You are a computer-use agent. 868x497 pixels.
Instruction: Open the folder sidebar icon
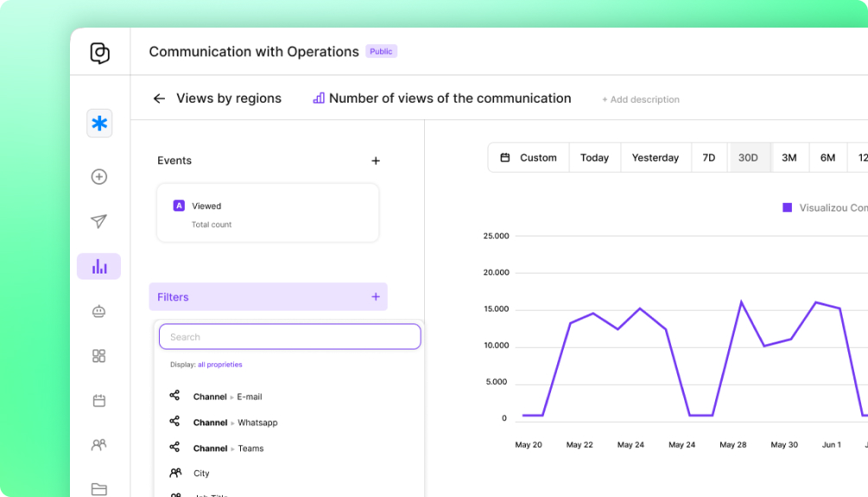tap(99, 488)
